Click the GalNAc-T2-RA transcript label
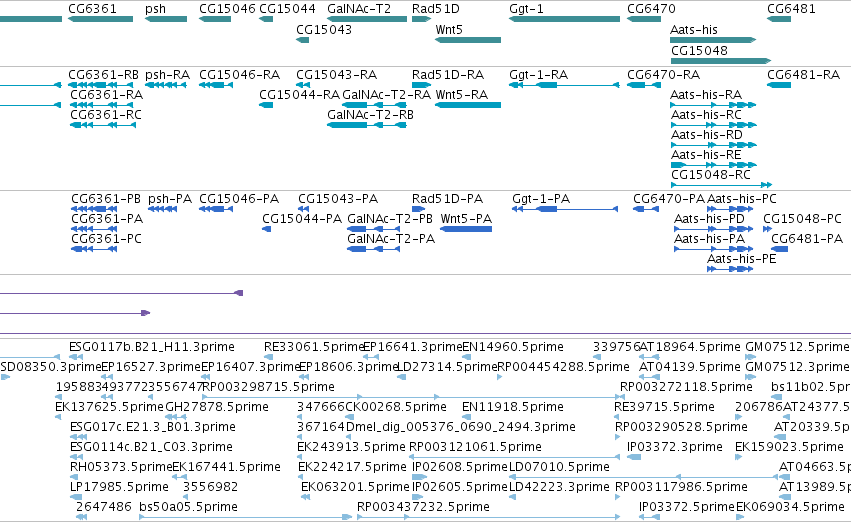This screenshot has width=851, height=522. [x=386, y=94]
